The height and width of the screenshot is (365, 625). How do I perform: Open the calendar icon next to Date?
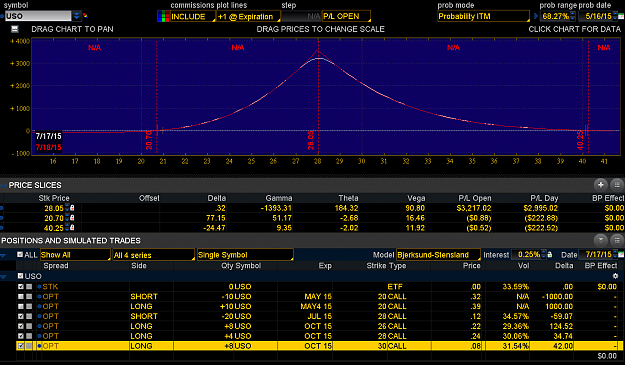point(621,255)
